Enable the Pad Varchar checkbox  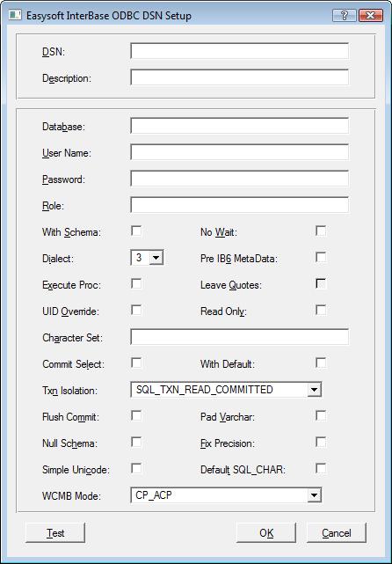coord(321,416)
